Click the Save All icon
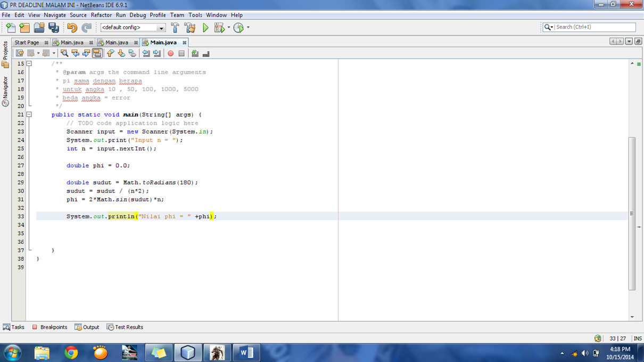The image size is (644, 362). [54, 27]
